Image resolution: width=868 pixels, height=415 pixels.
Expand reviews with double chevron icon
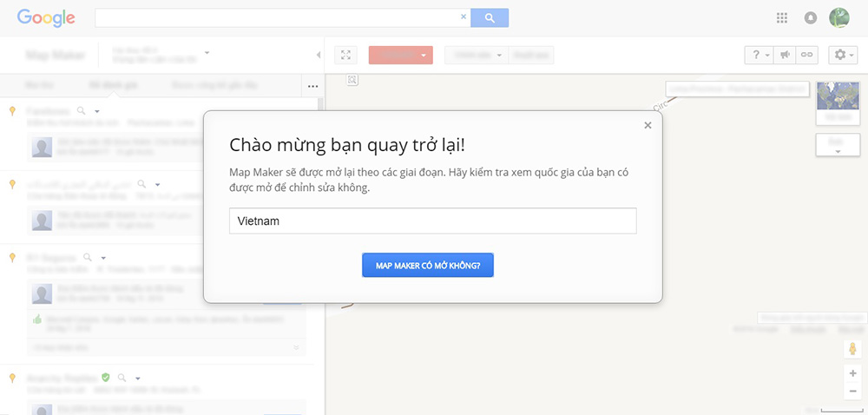pos(296,347)
